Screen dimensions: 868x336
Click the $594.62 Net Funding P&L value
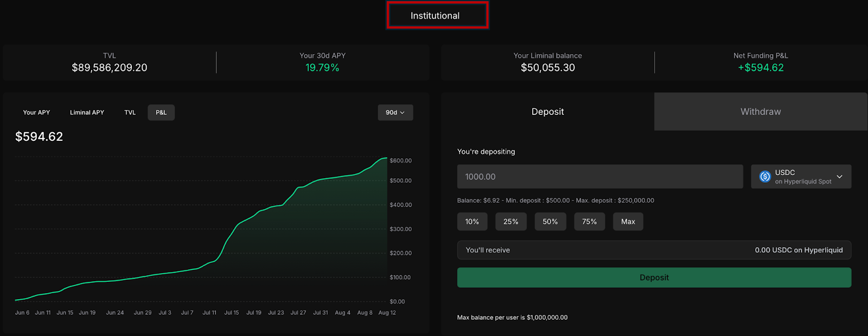point(761,68)
